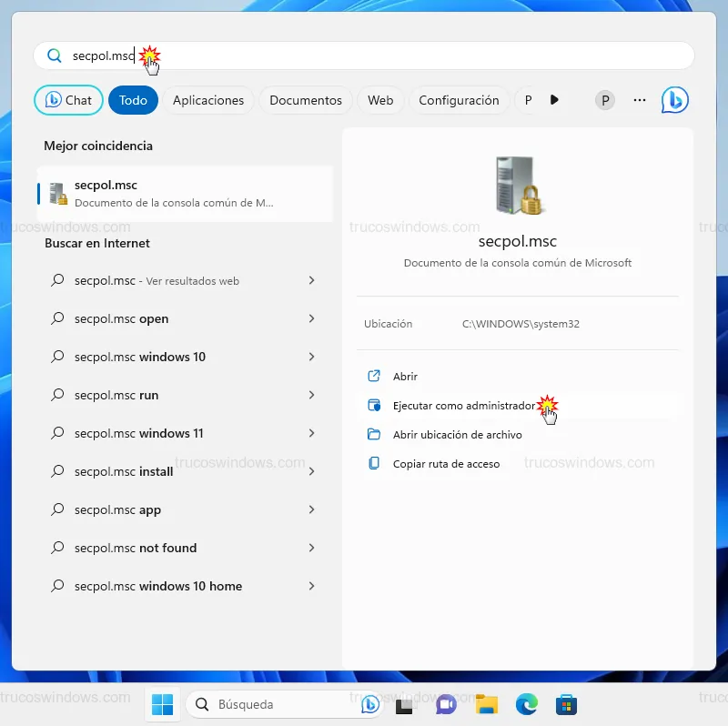Open File Explorer from the taskbar
The image size is (728, 726).
(x=487, y=704)
